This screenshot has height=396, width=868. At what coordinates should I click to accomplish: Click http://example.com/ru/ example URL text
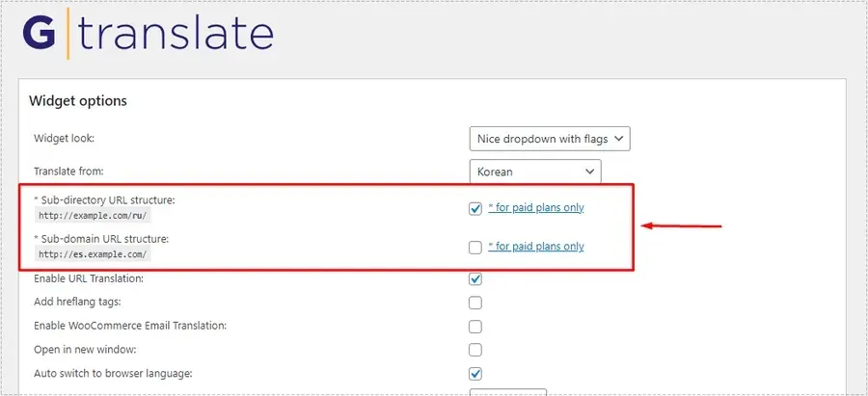pos(93,216)
